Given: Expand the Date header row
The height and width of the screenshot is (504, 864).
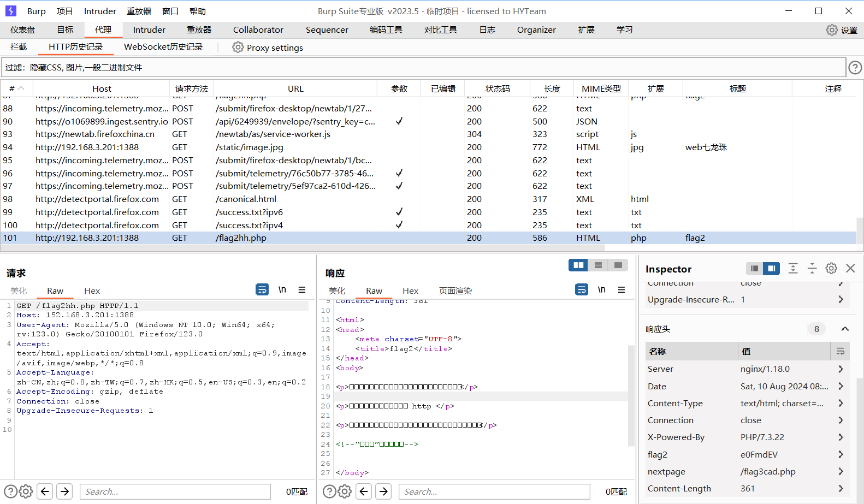Looking at the screenshot, I should [x=841, y=386].
